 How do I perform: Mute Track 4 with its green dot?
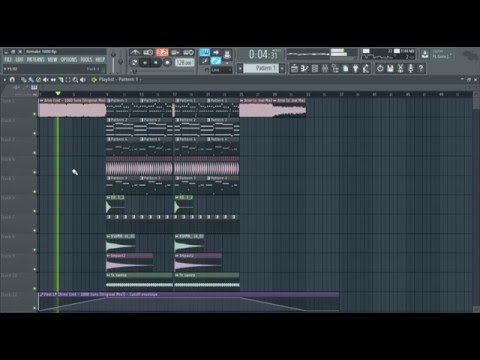(x=35, y=172)
